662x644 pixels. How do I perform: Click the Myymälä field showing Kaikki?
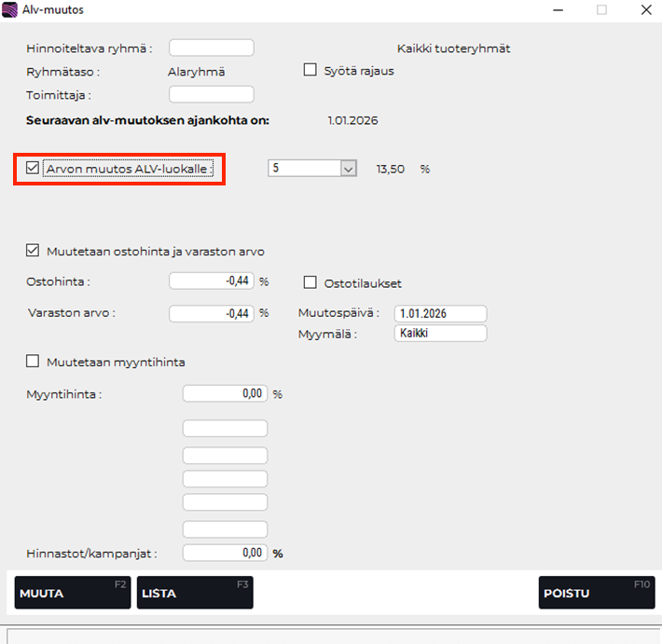coord(440,334)
